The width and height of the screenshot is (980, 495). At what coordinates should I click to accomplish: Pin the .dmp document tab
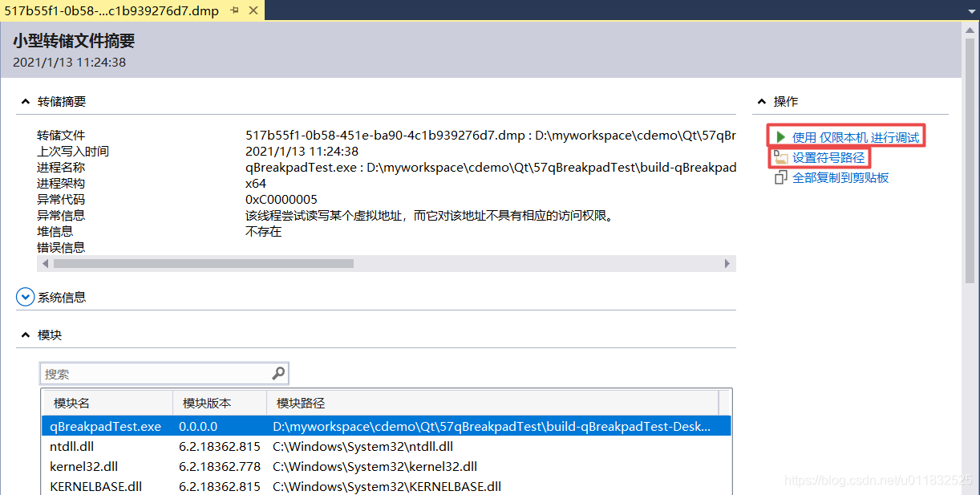point(234,11)
